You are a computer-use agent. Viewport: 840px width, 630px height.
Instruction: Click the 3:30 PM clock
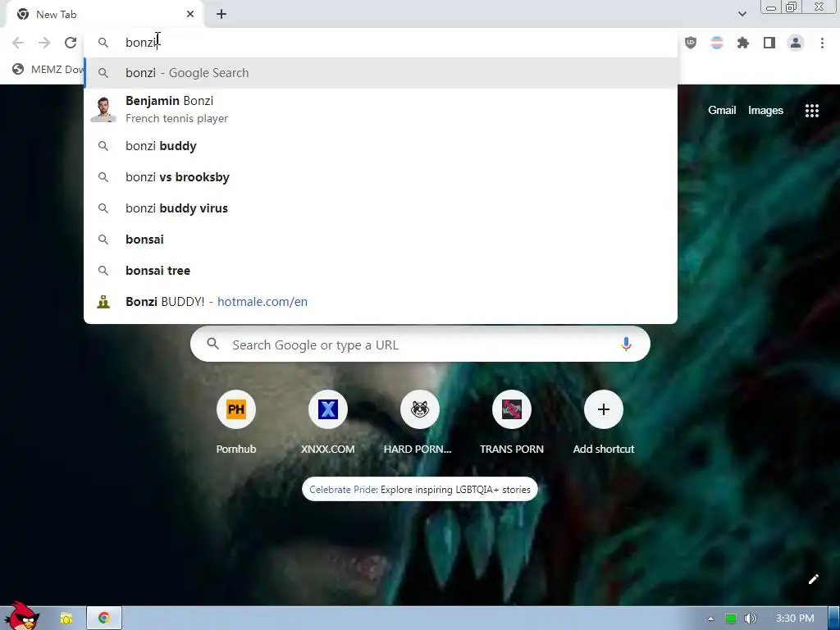(795, 619)
